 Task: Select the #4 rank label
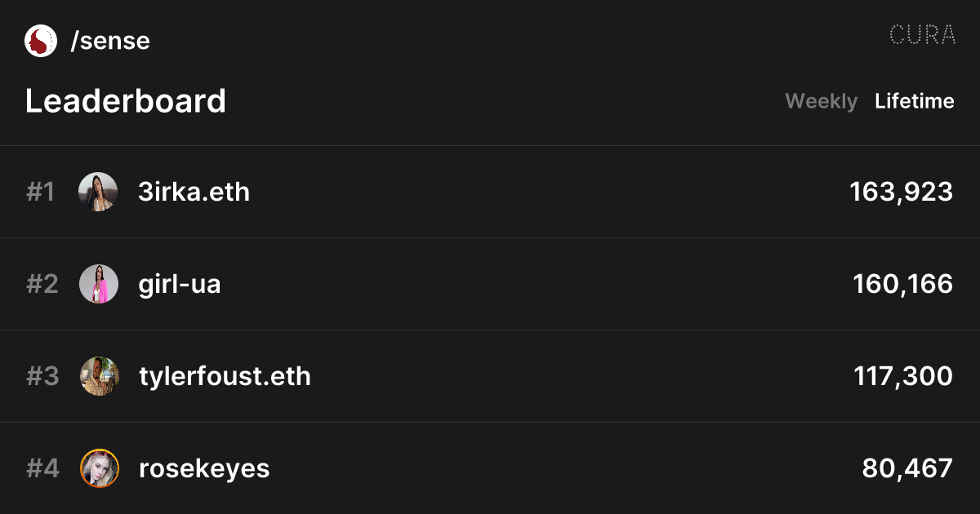coord(42,468)
